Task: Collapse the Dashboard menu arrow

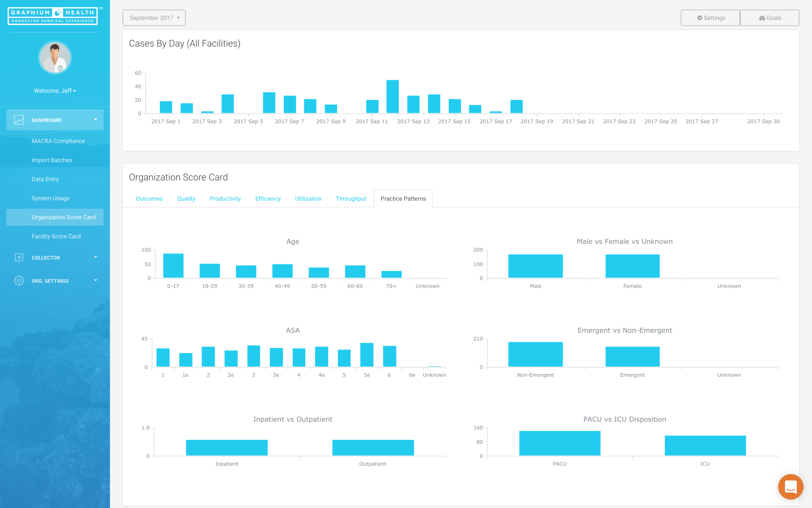Action: tap(95, 119)
